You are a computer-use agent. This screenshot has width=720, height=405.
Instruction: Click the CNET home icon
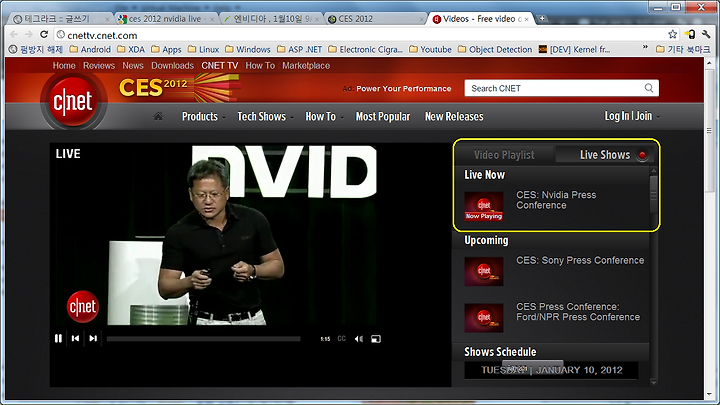tap(158, 116)
